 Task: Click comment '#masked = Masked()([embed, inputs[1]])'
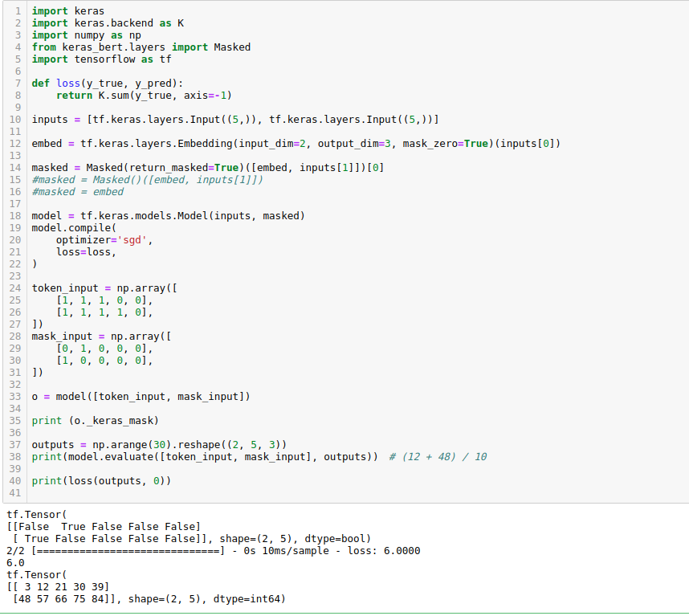[147, 180]
